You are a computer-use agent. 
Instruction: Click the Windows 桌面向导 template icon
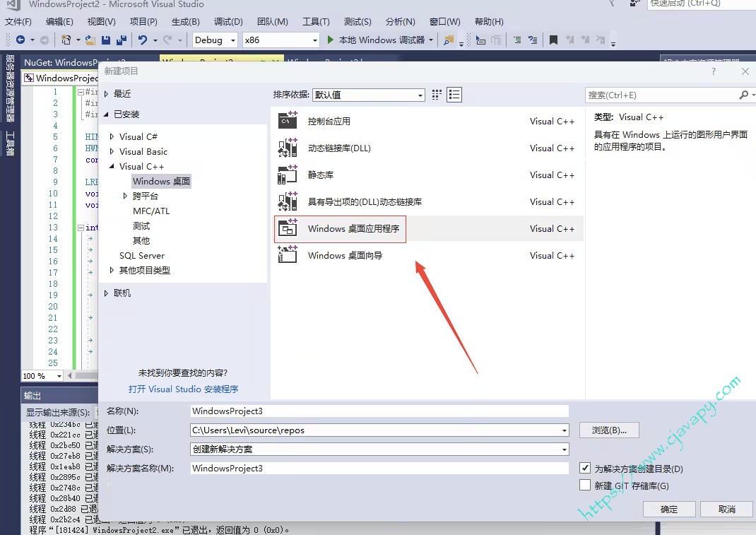tap(288, 255)
